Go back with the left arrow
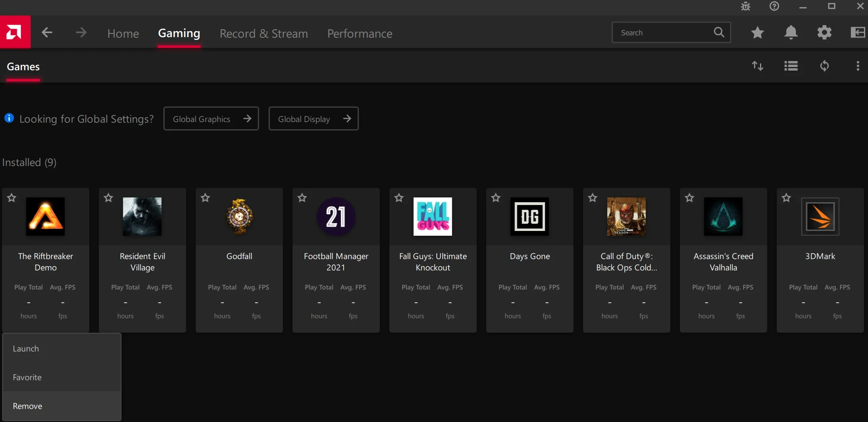Screen dimensions: 868x422 (x=47, y=33)
